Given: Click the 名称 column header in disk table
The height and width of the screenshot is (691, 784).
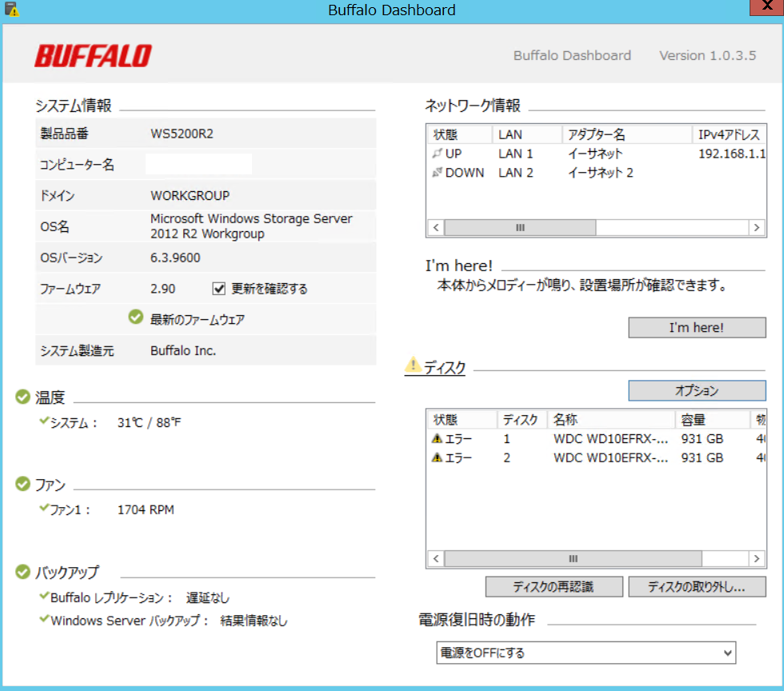Looking at the screenshot, I should (611, 420).
